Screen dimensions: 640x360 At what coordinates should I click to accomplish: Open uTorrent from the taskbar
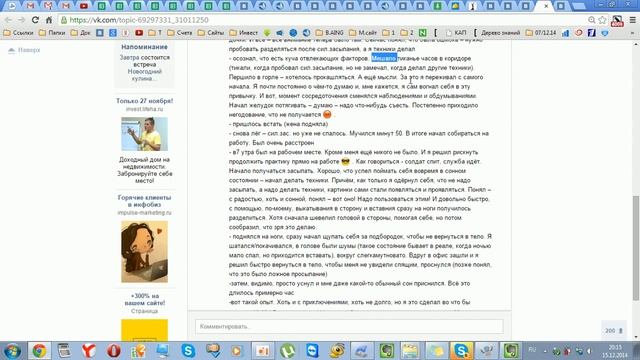coord(288,351)
